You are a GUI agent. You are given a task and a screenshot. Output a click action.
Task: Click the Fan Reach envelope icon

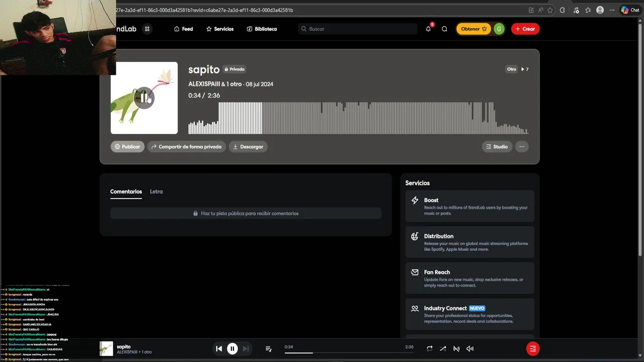pyautogui.click(x=415, y=272)
